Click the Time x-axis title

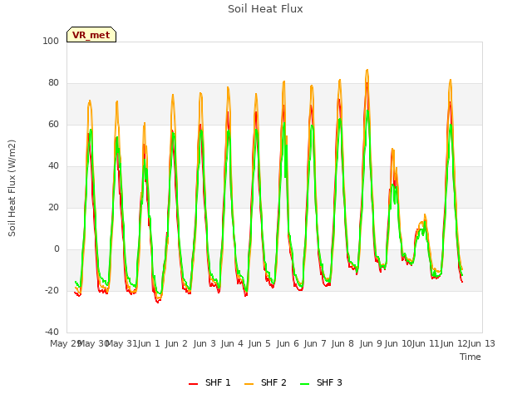(470, 357)
